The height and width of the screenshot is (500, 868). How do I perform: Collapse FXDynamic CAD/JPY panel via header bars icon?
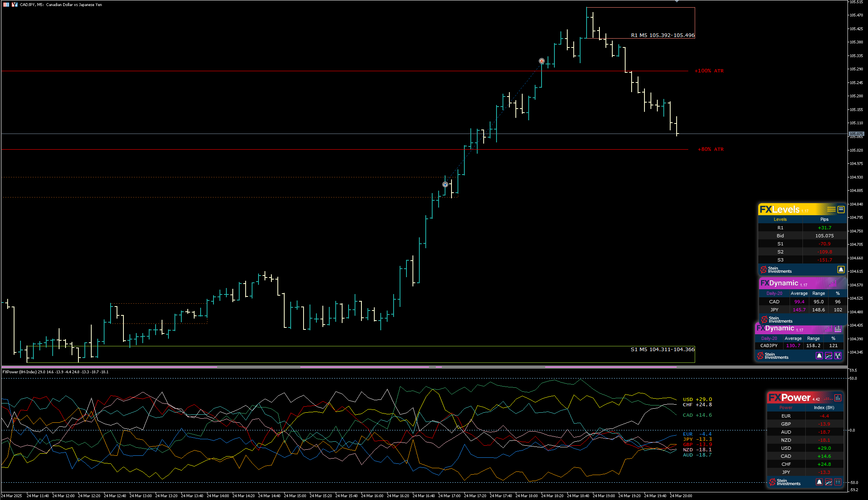click(x=833, y=284)
